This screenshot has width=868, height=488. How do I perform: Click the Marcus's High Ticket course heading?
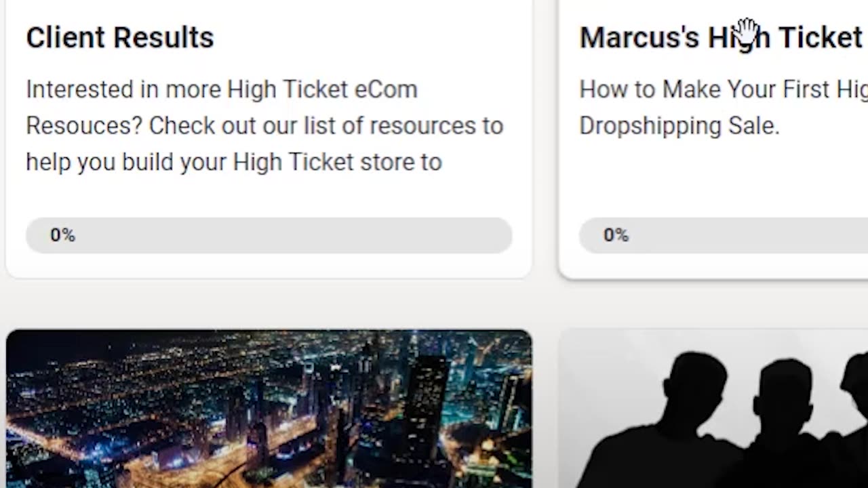(x=720, y=38)
